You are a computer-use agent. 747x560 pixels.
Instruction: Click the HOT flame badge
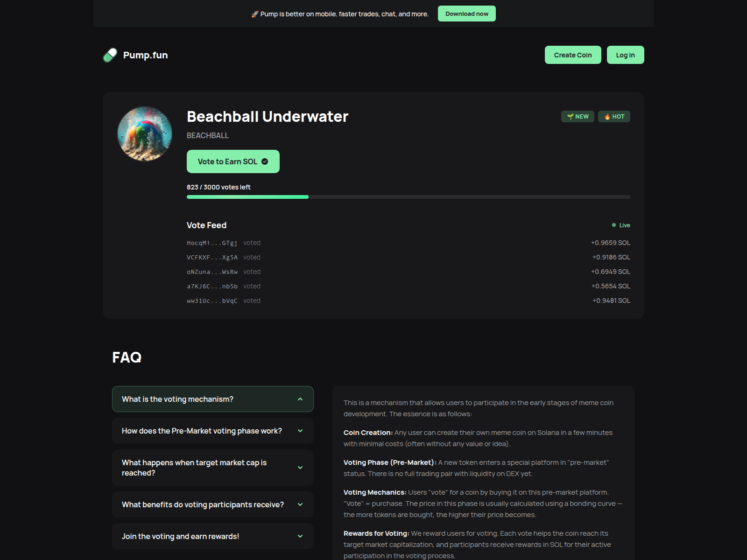coord(614,117)
